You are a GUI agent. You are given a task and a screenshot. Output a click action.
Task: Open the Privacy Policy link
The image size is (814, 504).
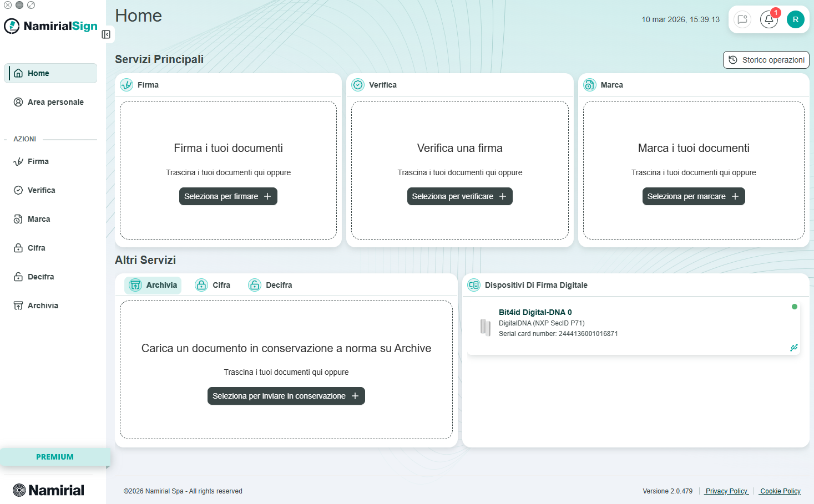click(x=727, y=491)
